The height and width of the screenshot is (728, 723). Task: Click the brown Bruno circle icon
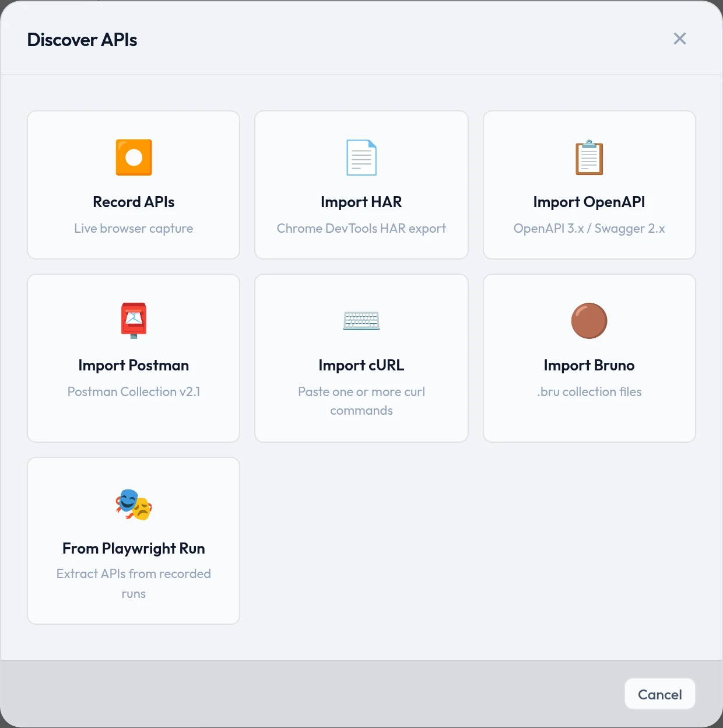(589, 321)
